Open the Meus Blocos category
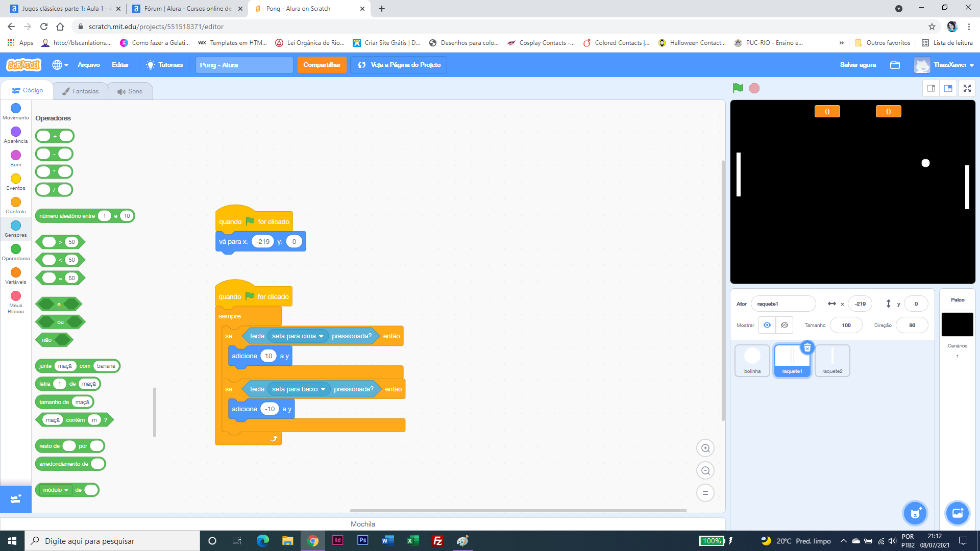The width and height of the screenshot is (980, 551). (x=16, y=302)
